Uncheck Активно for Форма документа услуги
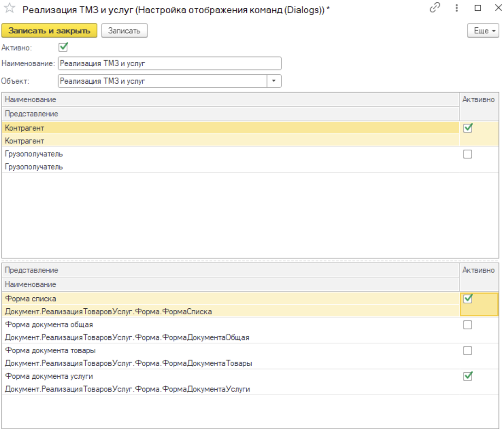This screenshot has width=504, height=431. click(468, 376)
